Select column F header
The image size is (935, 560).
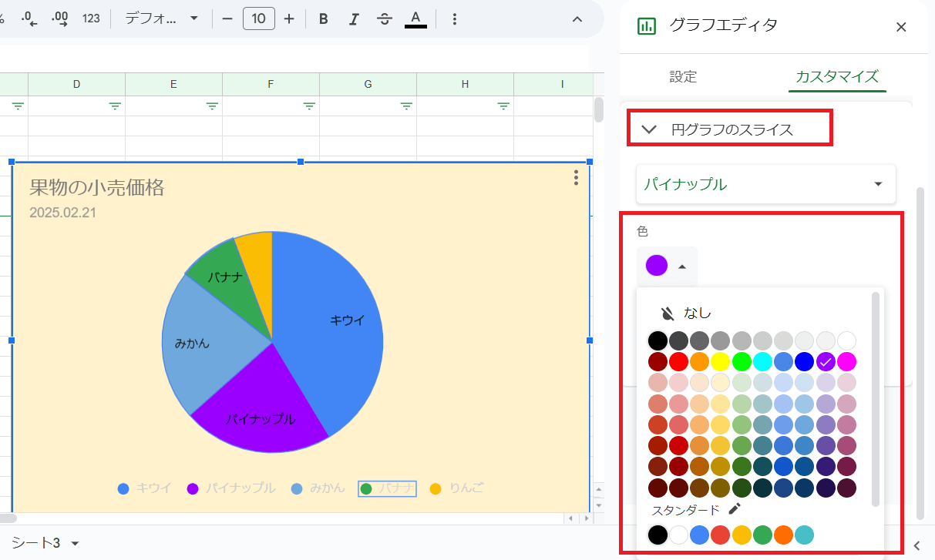point(271,84)
